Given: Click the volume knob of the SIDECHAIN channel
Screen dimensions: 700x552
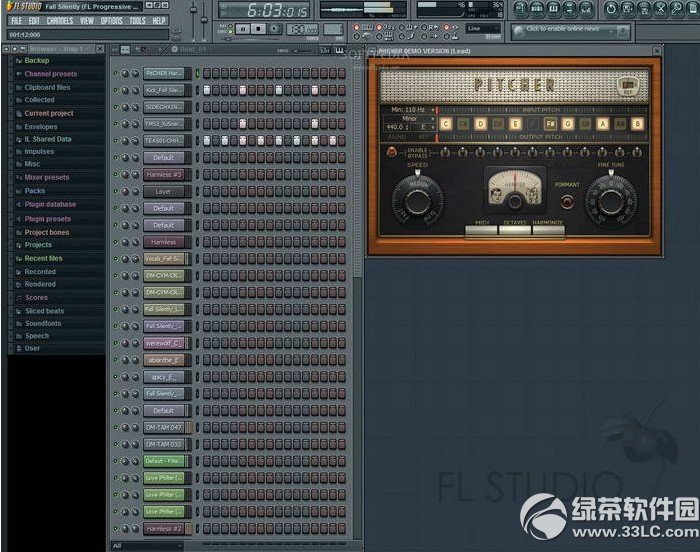Looking at the screenshot, I should click(135, 107).
